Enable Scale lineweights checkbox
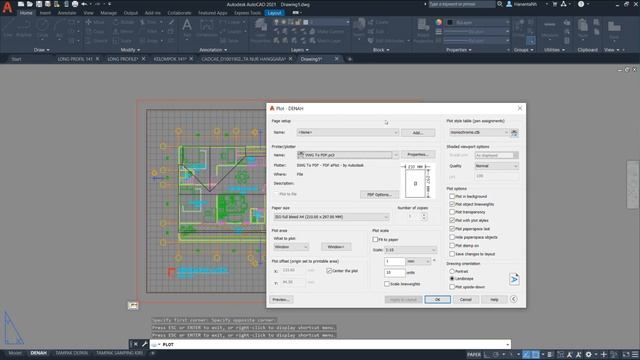This screenshot has height=360, width=640. pyautogui.click(x=387, y=284)
